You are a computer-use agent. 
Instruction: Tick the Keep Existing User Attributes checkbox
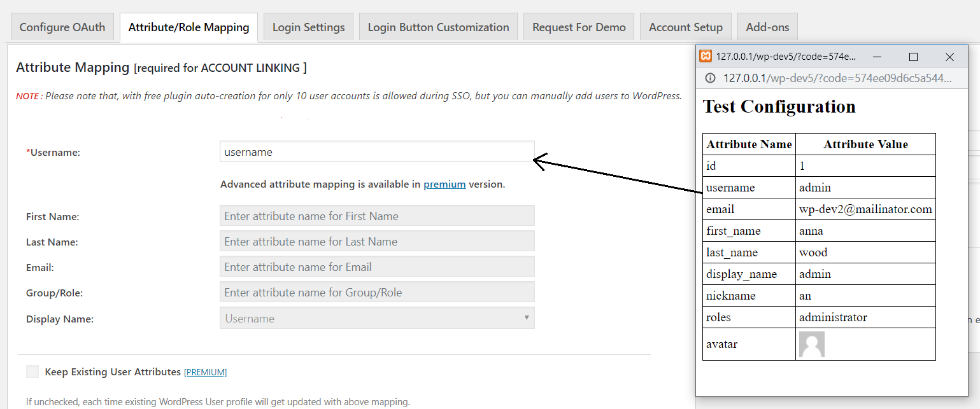coord(32,371)
